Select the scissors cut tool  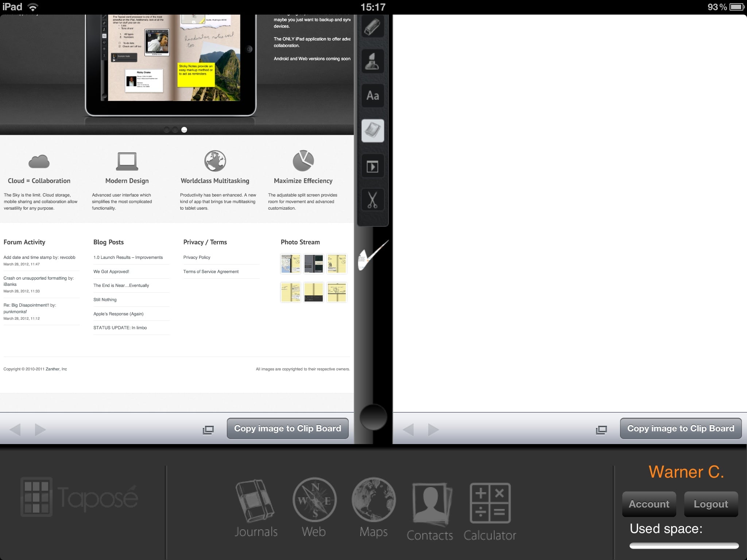point(372,199)
